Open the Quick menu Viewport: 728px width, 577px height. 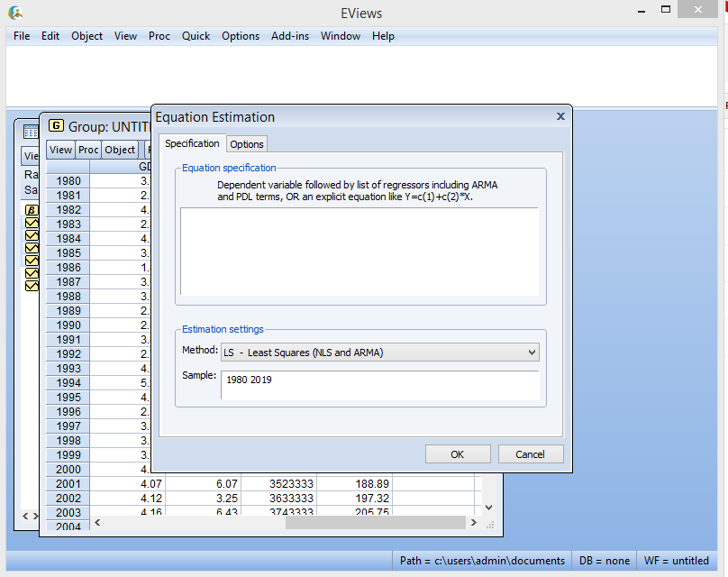196,36
